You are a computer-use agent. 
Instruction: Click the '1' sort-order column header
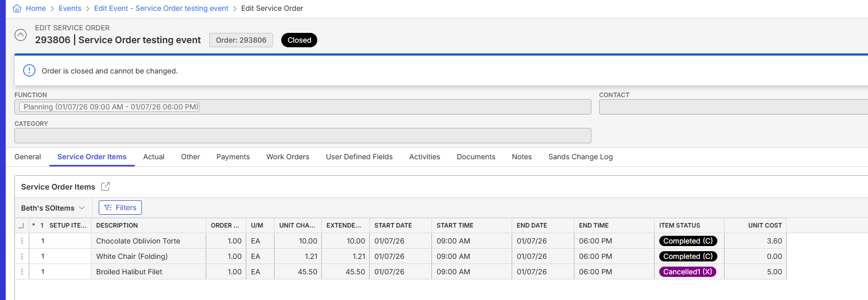42,226
